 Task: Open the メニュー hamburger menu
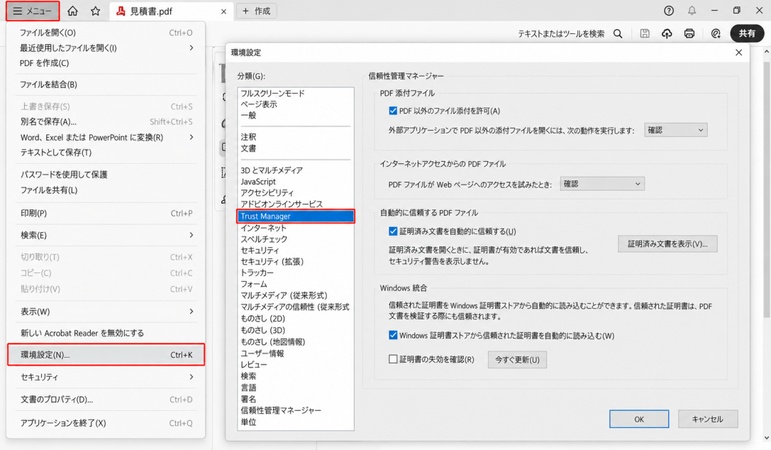[32, 11]
